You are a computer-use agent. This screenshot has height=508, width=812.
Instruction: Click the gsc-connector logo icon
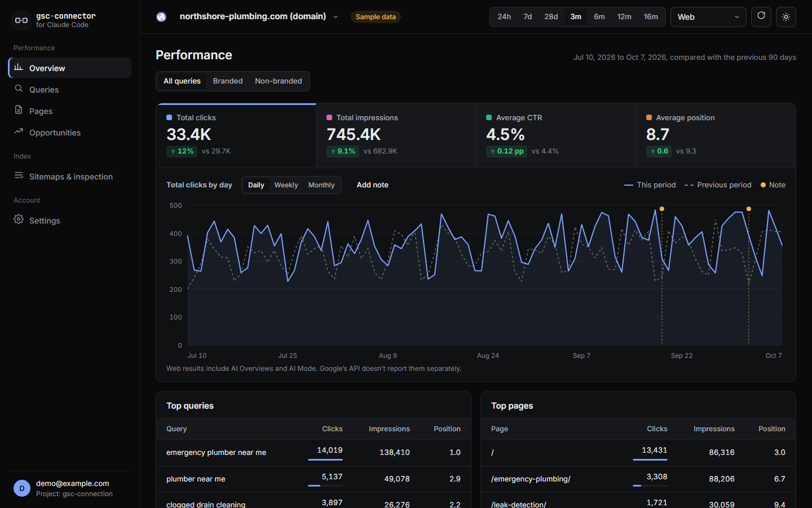[x=21, y=20]
